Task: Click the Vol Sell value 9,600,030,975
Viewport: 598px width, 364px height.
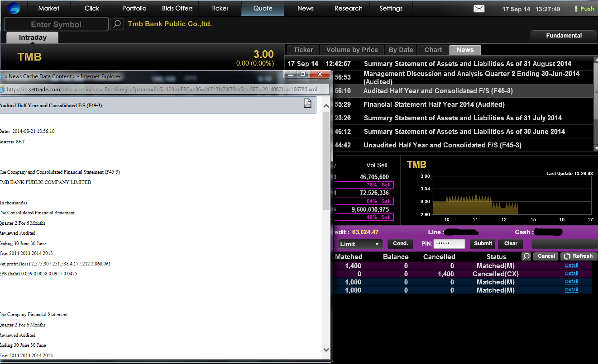Action: (x=370, y=209)
